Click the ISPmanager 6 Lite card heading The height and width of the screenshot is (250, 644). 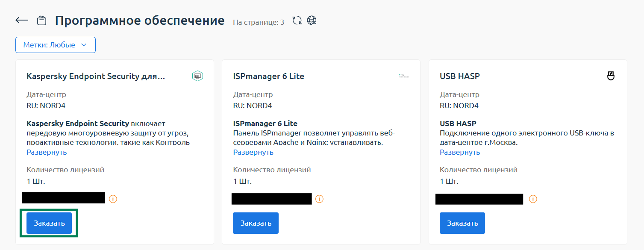point(269,76)
